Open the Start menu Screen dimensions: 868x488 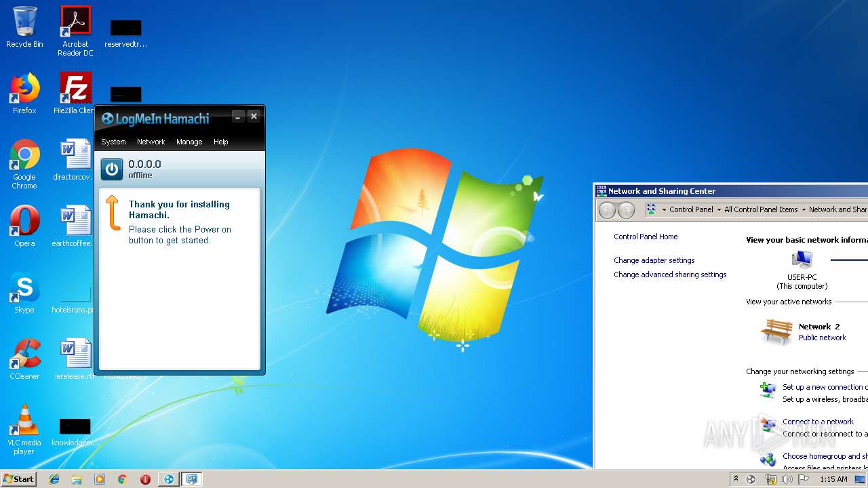(18, 479)
